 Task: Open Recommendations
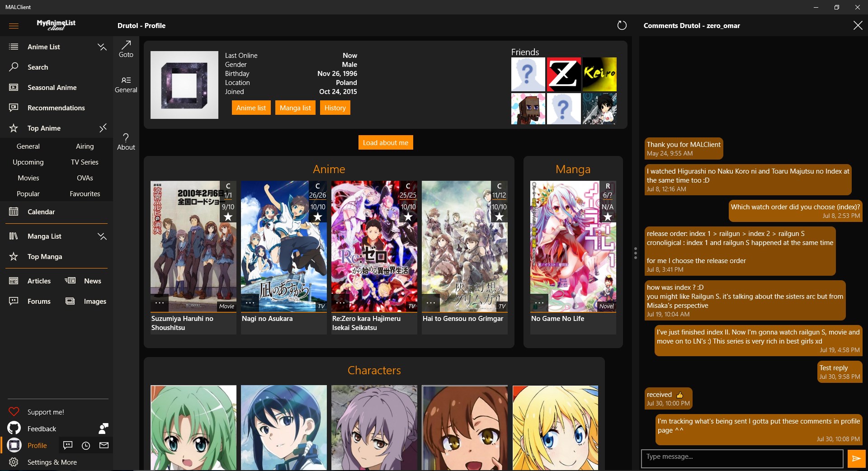[x=57, y=108]
